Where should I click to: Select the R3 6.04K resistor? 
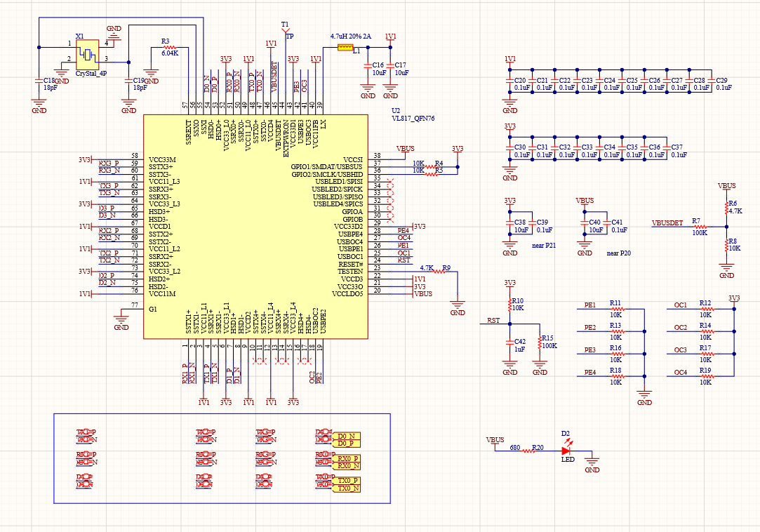pos(170,47)
